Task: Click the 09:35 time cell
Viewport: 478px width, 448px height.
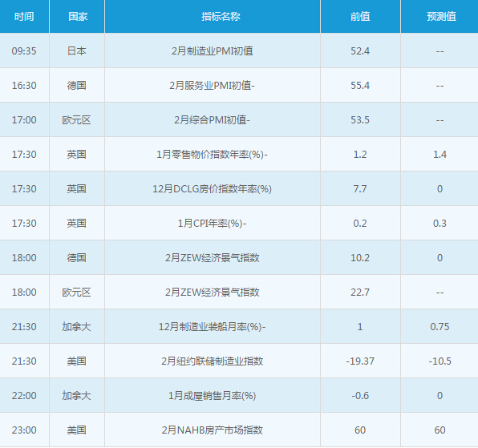Action: click(24, 50)
